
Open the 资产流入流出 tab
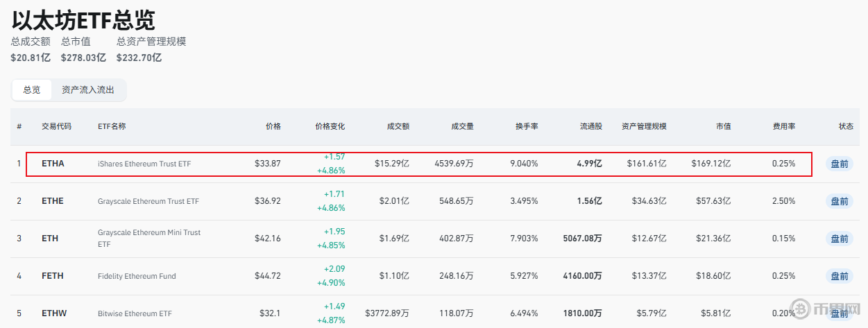[x=88, y=89]
